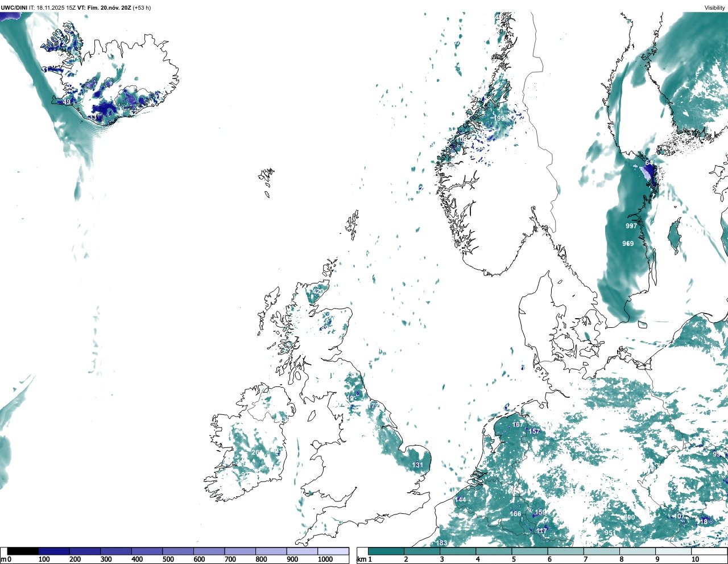
Task: Click the '500' tick on metres scale
Action: coord(168,559)
